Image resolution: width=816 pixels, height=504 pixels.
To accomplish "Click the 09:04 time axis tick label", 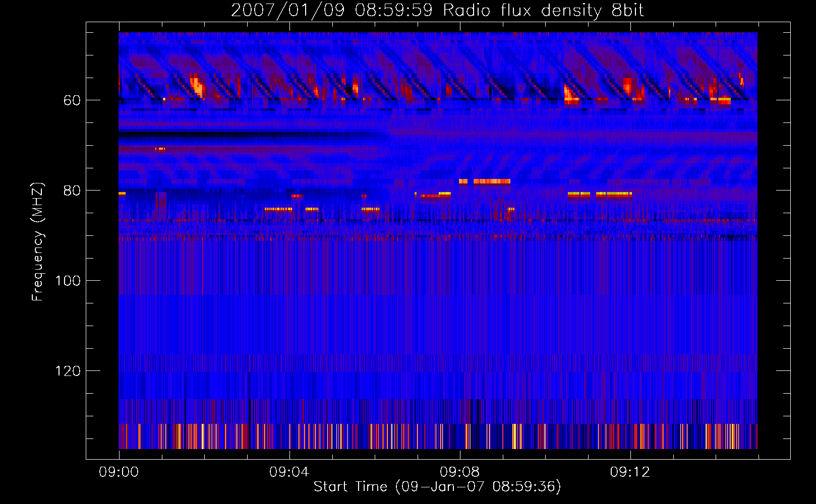I will pos(289,472).
